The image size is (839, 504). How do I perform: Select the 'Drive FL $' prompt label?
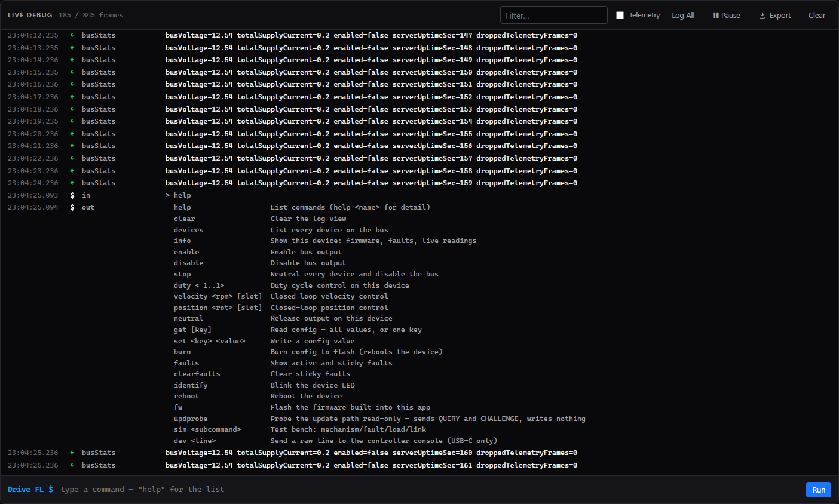30,490
